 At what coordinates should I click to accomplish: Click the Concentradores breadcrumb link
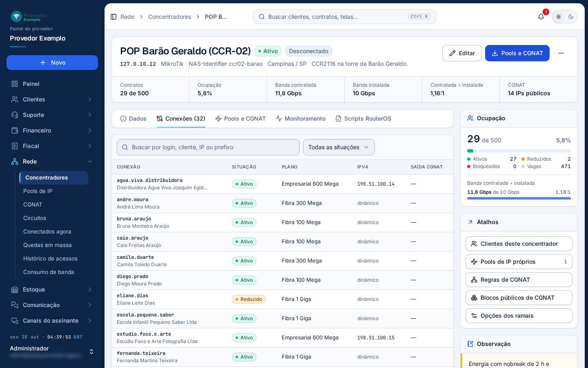point(169,17)
